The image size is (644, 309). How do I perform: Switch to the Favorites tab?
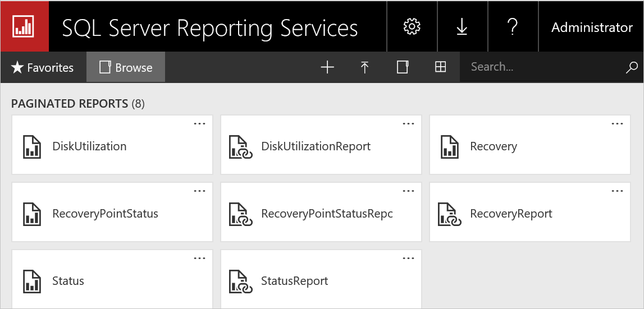tap(43, 67)
